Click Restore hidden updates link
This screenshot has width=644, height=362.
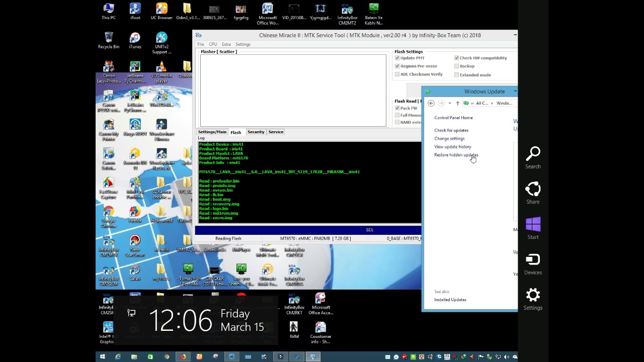pos(456,155)
